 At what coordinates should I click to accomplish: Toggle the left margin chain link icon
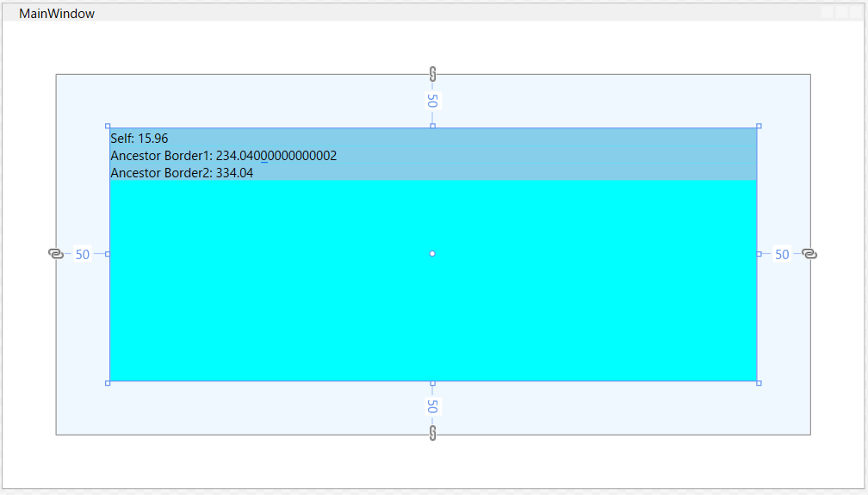(x=55, y=254)
